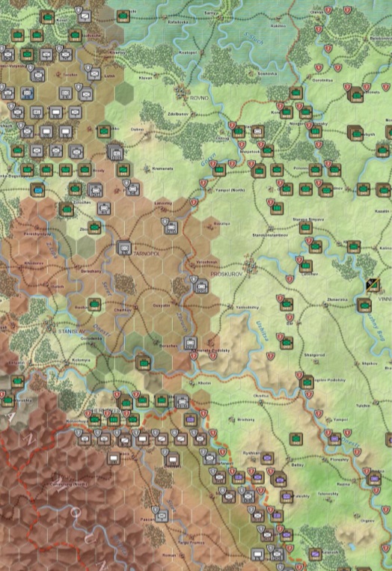Select the Soviet unit beside Zborov
This screenshot has width=392, height=571.
[94, 228]
